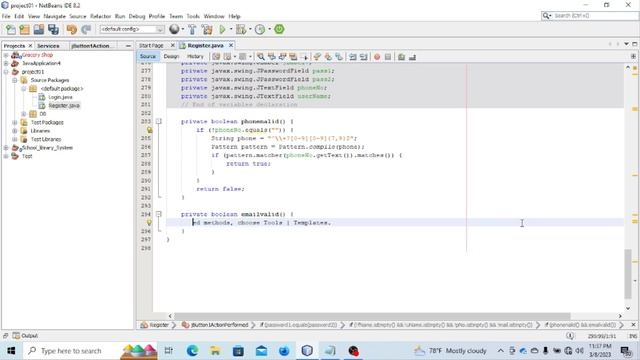Screen dimensions: 640x360
Task: Run the project with green play icon
Action: 222,29
